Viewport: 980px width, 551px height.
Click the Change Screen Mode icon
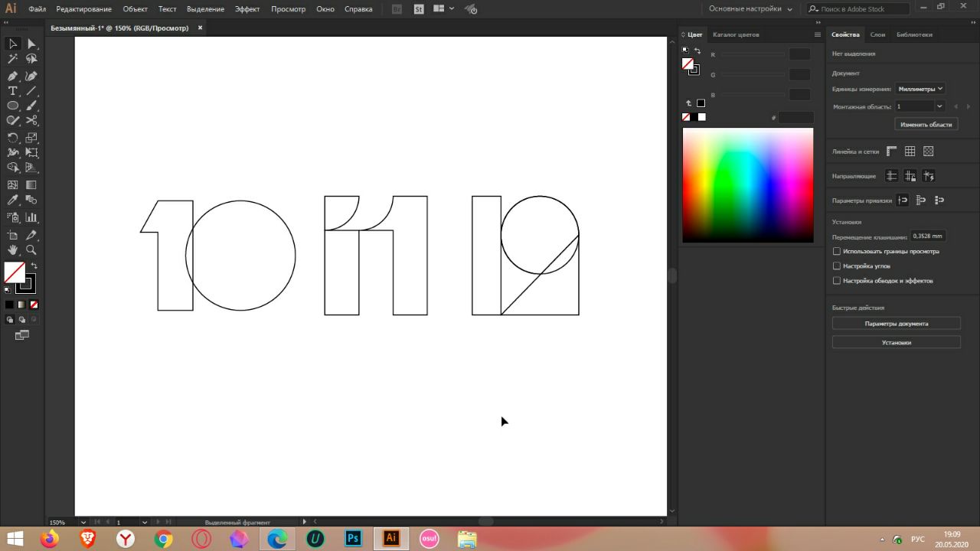(x=21, y=335)
